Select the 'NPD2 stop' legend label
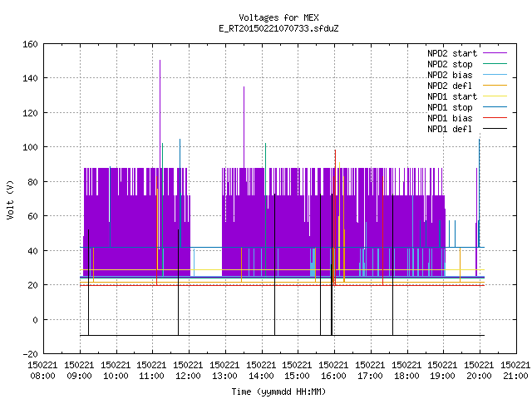The image size is (532, 399). click(450, 64)
